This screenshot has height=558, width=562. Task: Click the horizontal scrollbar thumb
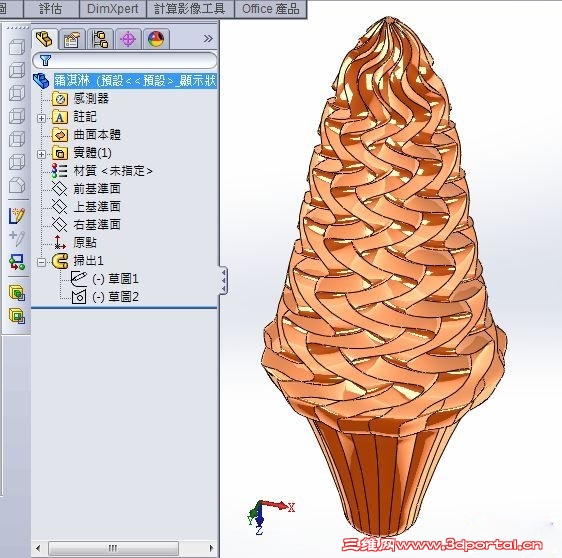[113, 548]
